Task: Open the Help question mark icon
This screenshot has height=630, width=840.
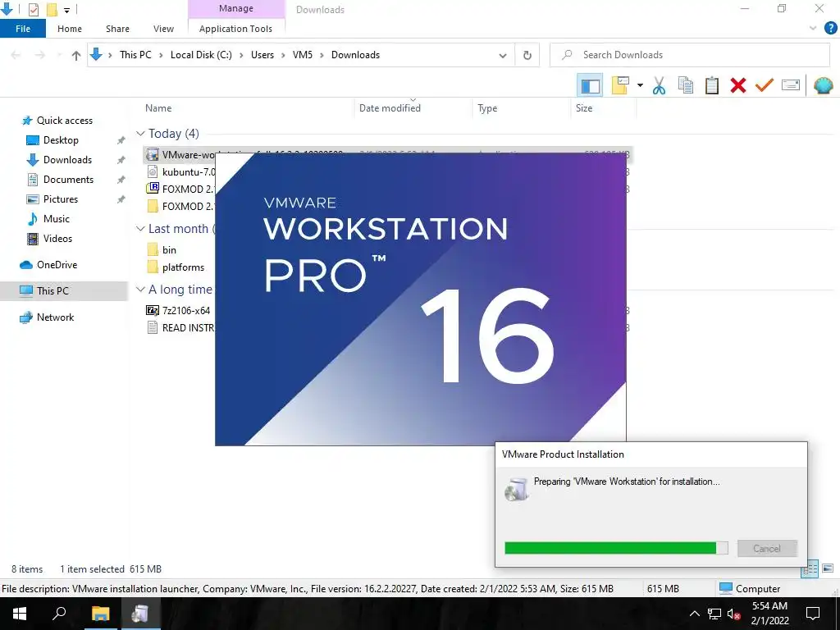Action: click(830, 29)
